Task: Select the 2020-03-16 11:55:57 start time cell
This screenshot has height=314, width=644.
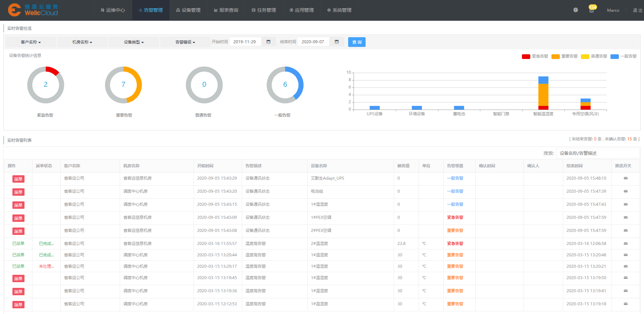Action: 217,244
